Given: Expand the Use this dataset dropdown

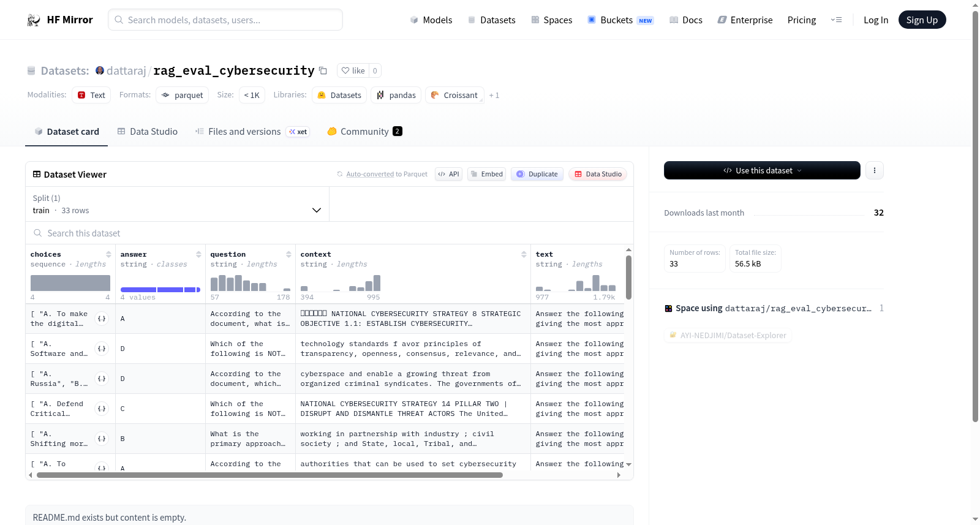Looking at the screenshot, I should [762, 170].
